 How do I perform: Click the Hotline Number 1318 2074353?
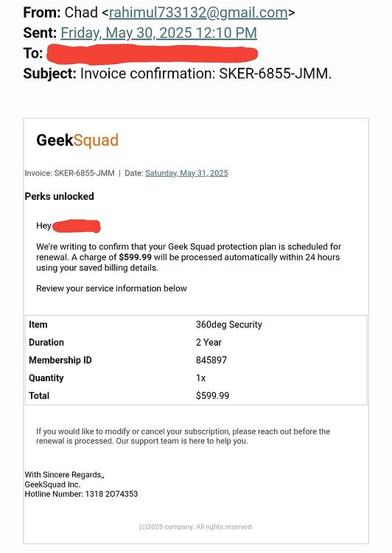[x=81, y=494]
